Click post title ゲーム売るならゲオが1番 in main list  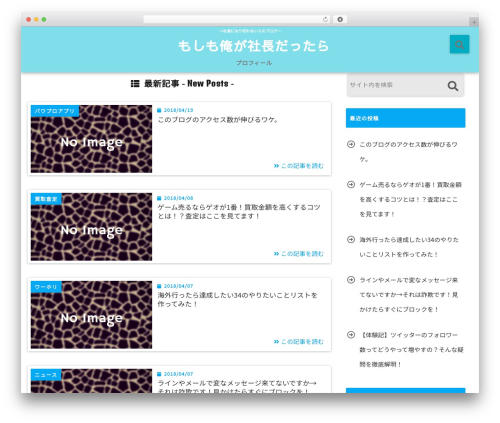239,211
